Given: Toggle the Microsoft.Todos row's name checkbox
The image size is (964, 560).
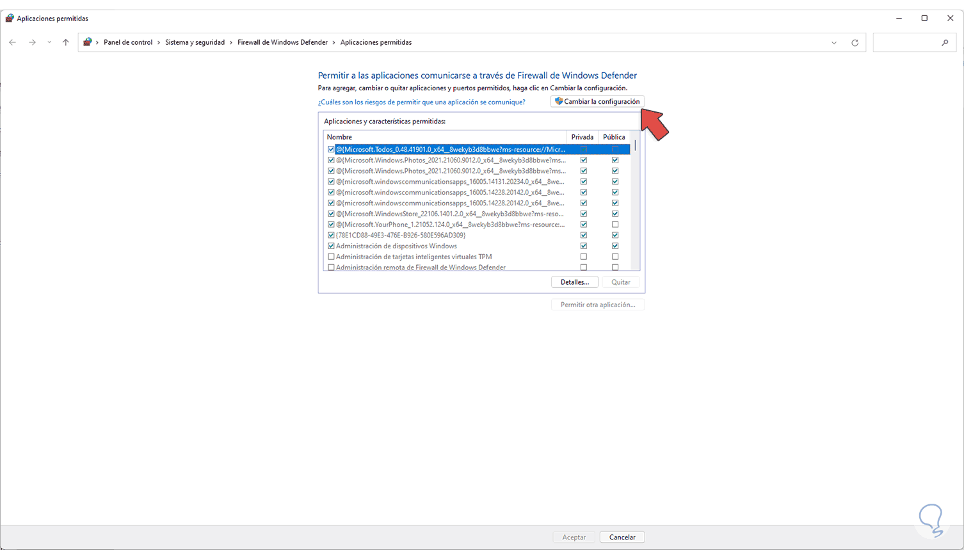Looking at the screenshot, I should pos(331,150).
